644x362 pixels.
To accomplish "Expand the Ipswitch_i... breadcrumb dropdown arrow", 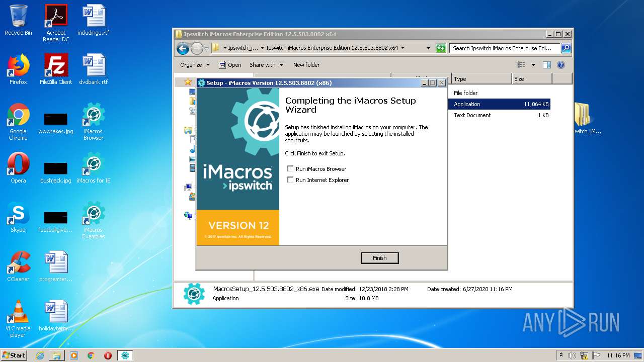I will click(x=262, y=48).
